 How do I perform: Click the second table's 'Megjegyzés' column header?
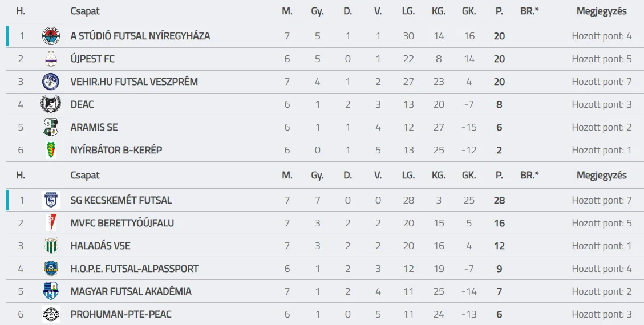coord(601,176)
